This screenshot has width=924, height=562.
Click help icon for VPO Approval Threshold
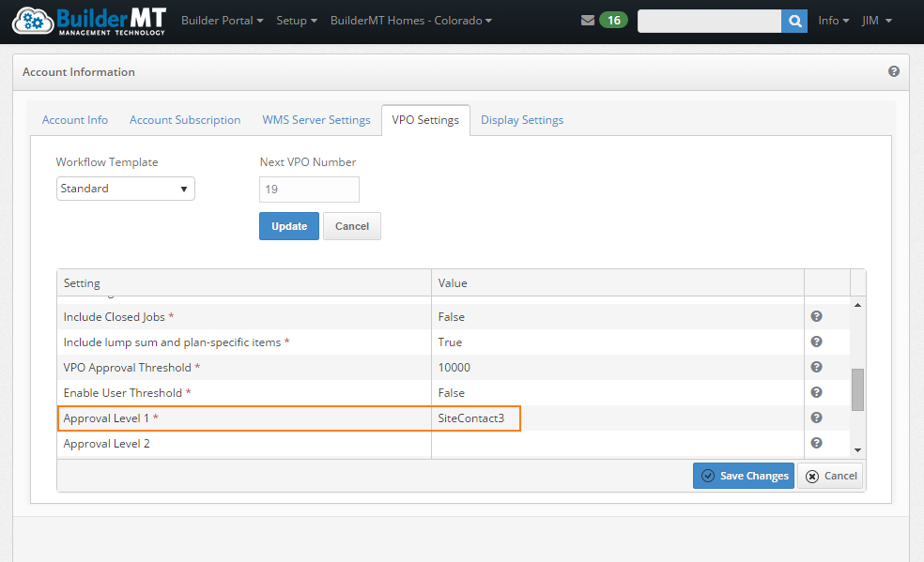point(816,368)
